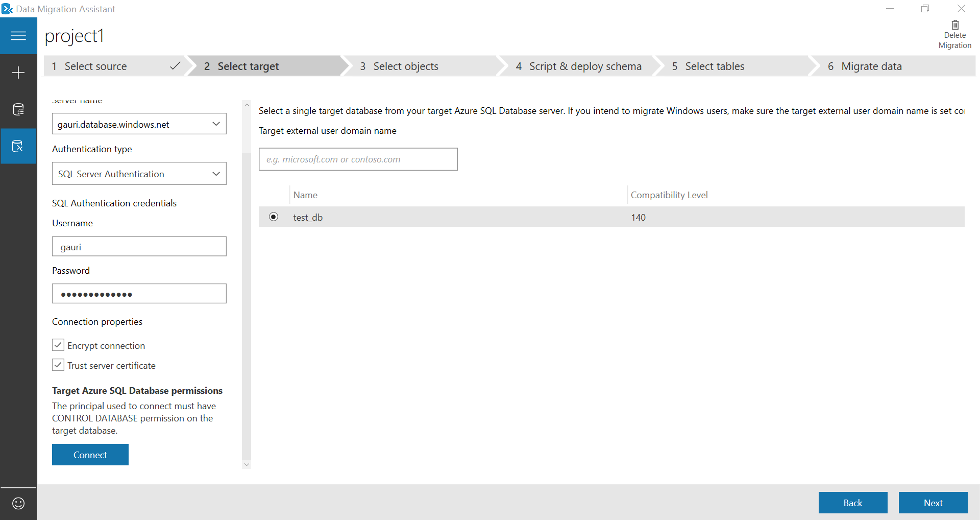
Task: Expand the server name dropdown
Action: [216, 124]
